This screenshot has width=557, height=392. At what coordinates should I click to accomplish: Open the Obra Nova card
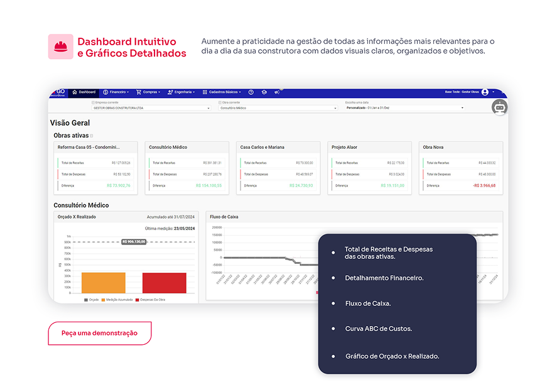click(x=461, y=168)
